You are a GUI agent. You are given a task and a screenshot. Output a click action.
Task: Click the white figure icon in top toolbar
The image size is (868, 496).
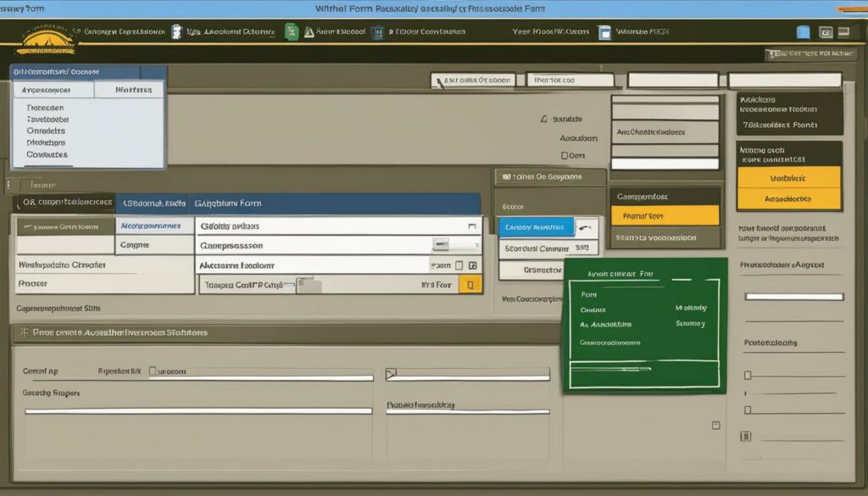tap(176, 32)
